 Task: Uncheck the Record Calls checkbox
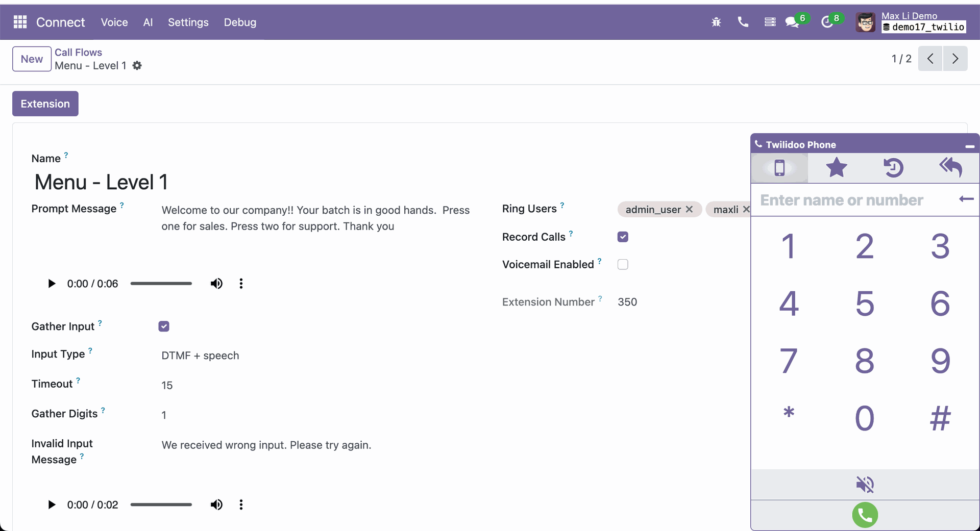point(623,237)
